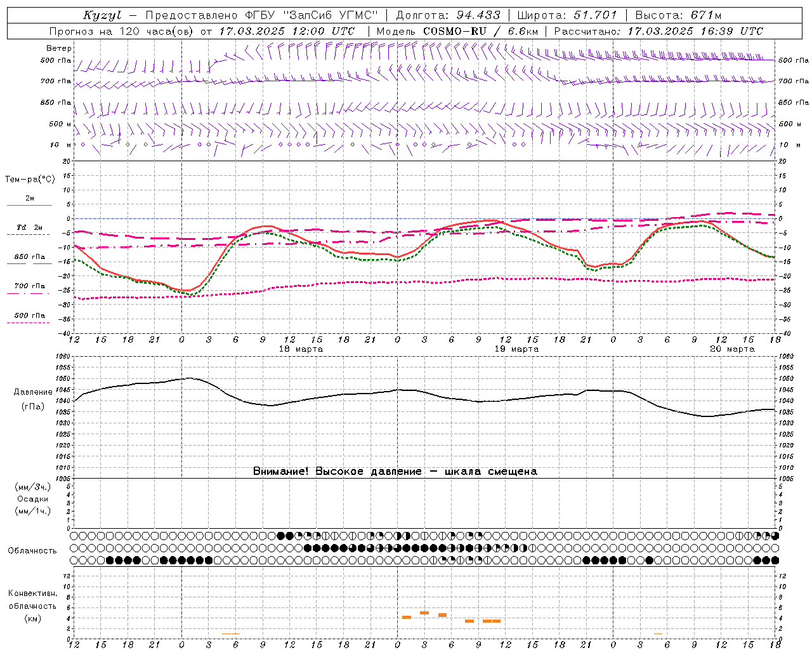Click the 2м legend entry for temperature
Viewport: 812px width, 650px height.
click(30, 199)
